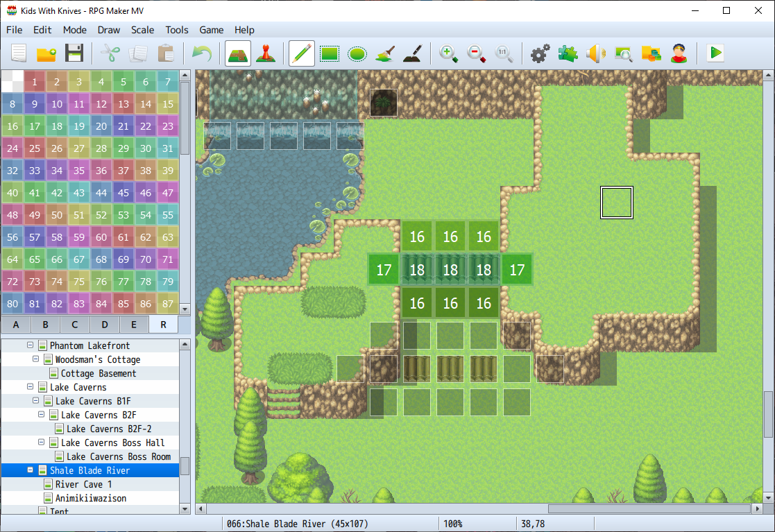
Task: Open the Resource Manager icon
Action: pos(651,53)
